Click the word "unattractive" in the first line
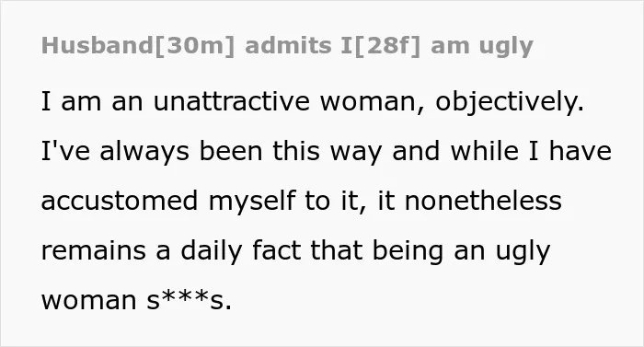644x347 pixels. pyautogui.click(x=231, y=101)
